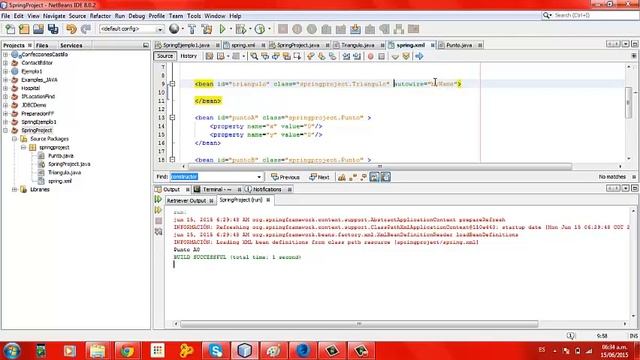Screen dimensions: 640x360
Task: Open the Notifications tab in the output area
Action: [267, 189]
